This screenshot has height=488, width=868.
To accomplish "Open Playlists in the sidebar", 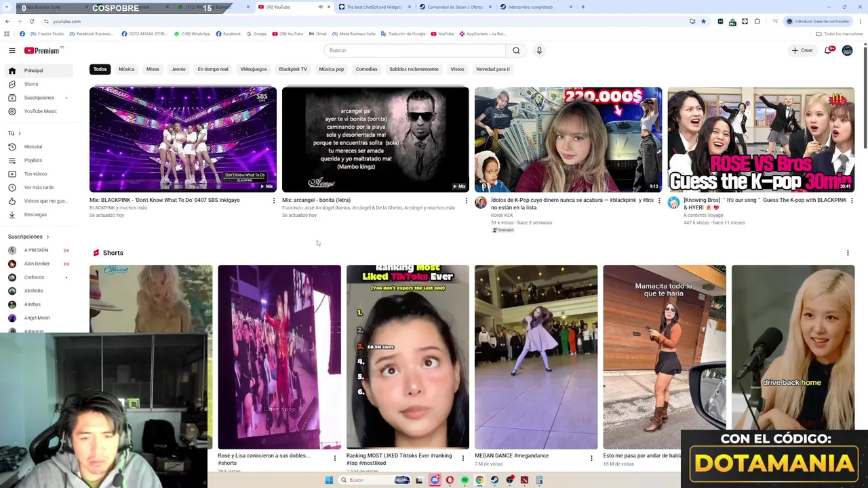I will [39, 160].
